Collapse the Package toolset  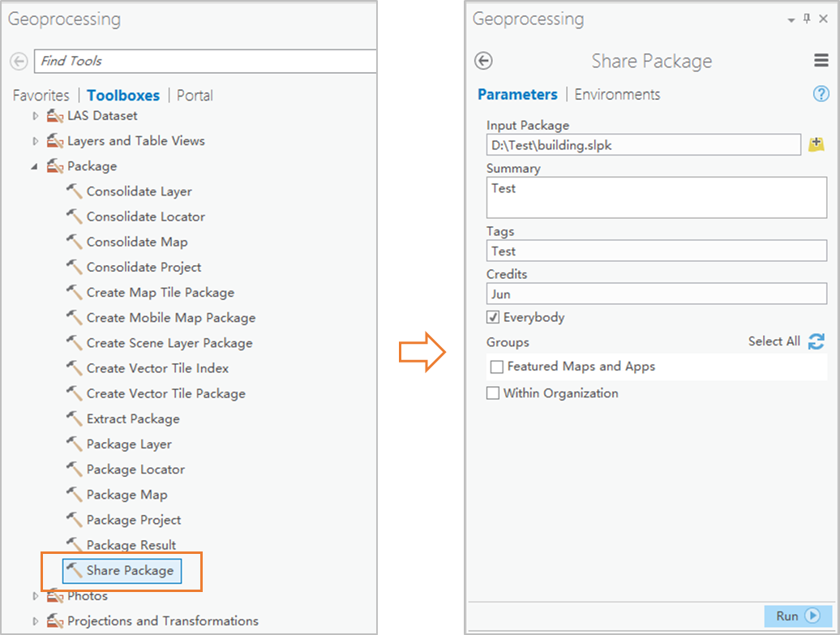pos(34,166)
